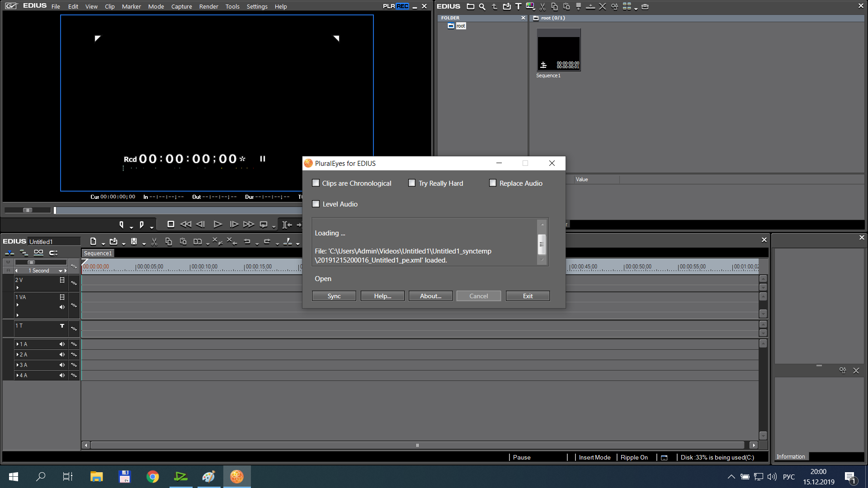Toggle Level Audio checkbox
This screenshot has width=868, height=488.
pos(316,204)
